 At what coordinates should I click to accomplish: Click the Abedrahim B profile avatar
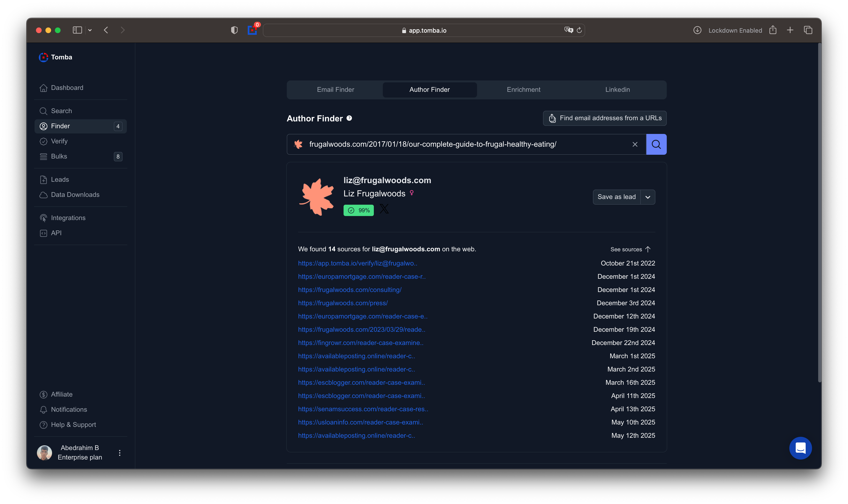tap(44, 453)
